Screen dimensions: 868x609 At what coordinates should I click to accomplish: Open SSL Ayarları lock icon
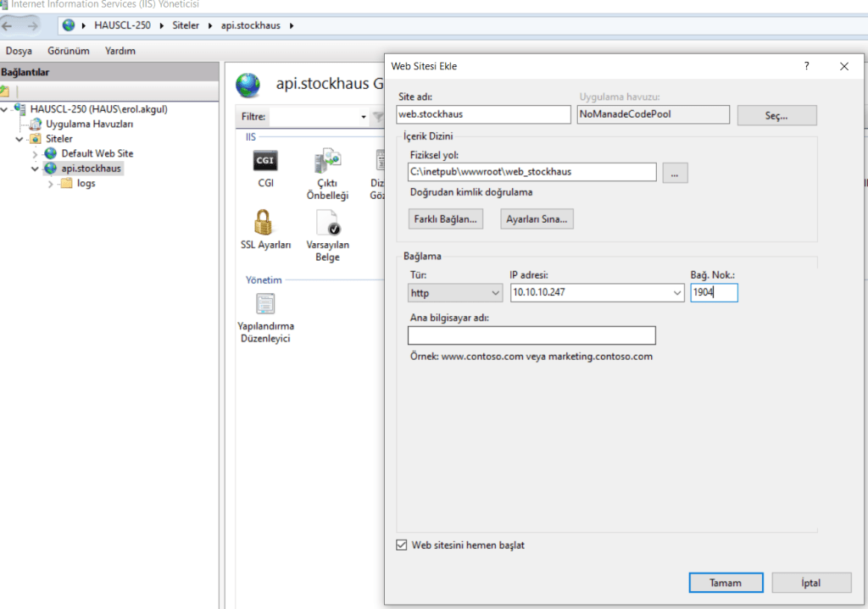[264, 224]
